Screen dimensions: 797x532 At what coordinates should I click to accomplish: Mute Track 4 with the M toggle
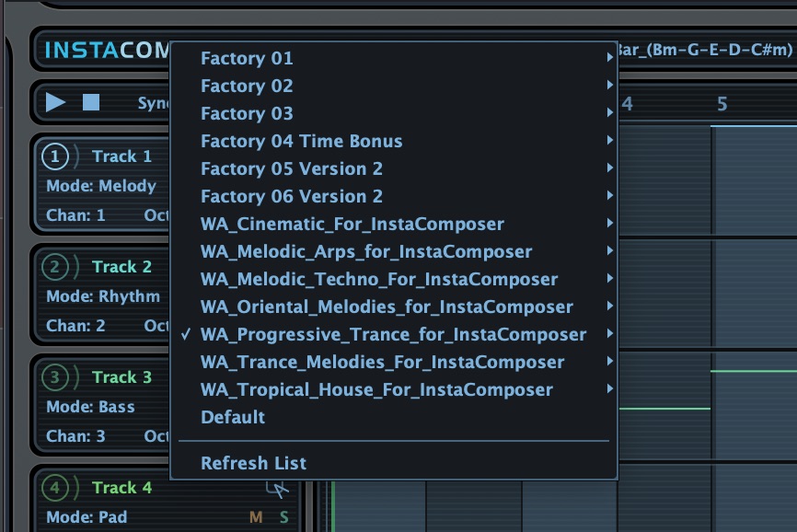(256, 517)
